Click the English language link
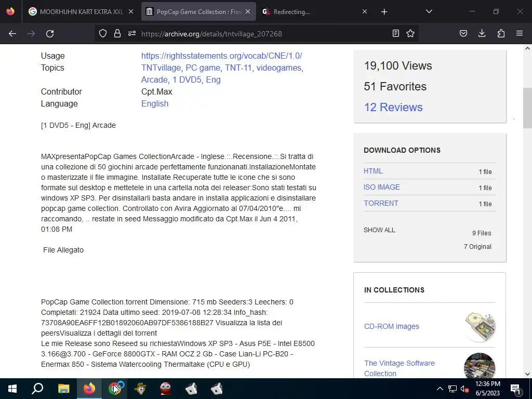 coord(155,103)
